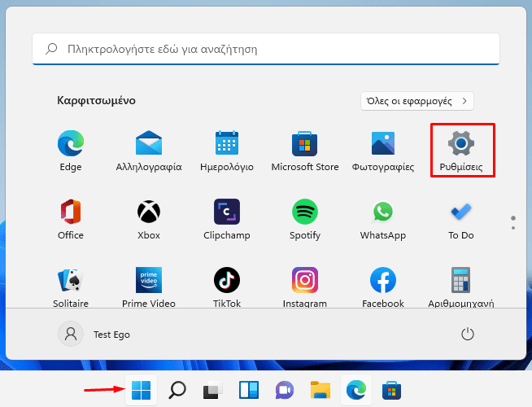The width and height of the screenshot is (532, 407).
Task: Open the Φωτογραφίες photos app
Action: 382,151
